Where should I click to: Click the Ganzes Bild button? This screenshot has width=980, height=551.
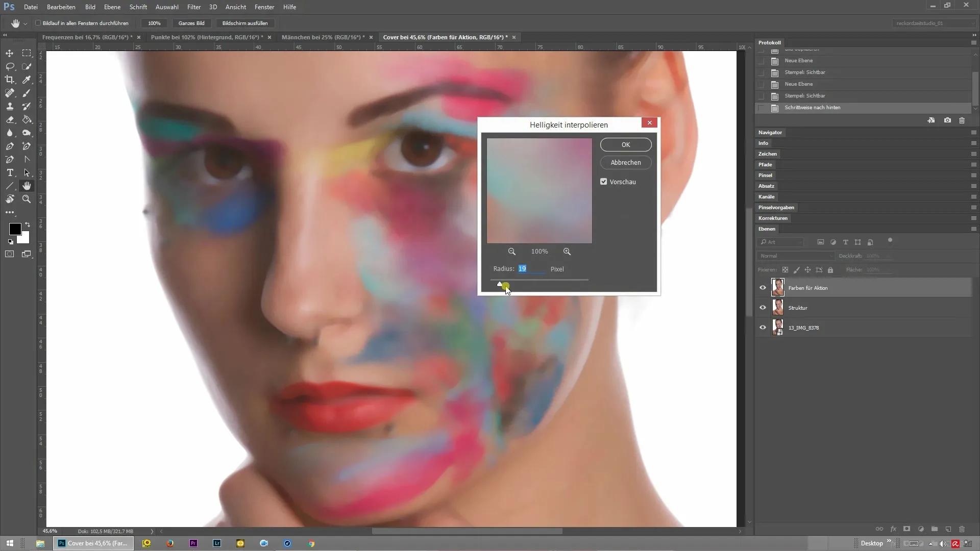[191, 23]
